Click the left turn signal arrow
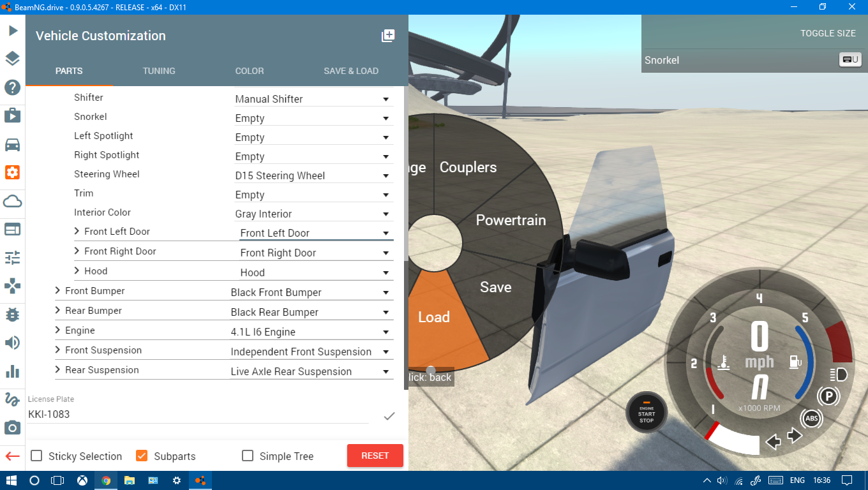 coord(774,442)
